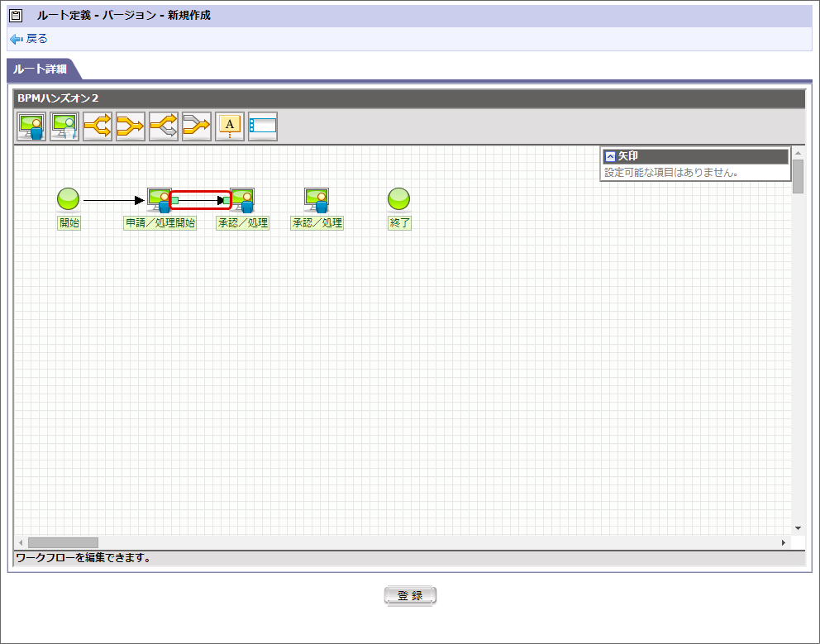Click the scroll-right arrow of the canvas scrollbar
The height and width of the screenshot is (644, 820).
click(784, 542)
